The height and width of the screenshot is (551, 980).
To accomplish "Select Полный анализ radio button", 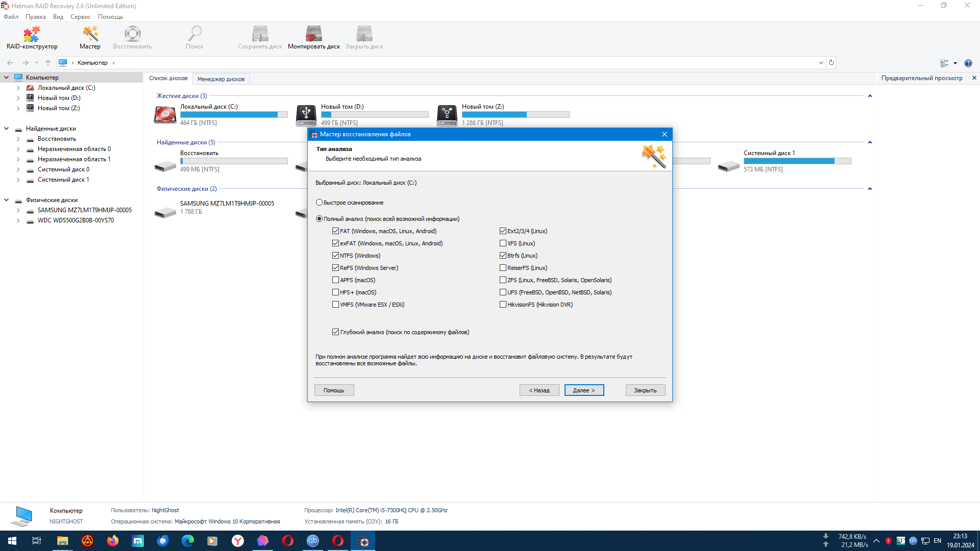I will tap(319, 219).
